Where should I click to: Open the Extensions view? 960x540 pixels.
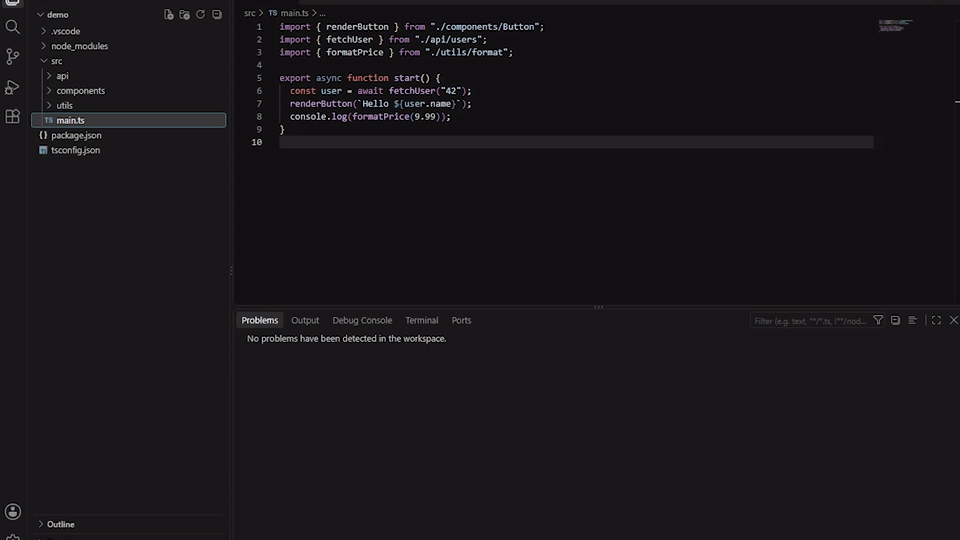[12, 116]
